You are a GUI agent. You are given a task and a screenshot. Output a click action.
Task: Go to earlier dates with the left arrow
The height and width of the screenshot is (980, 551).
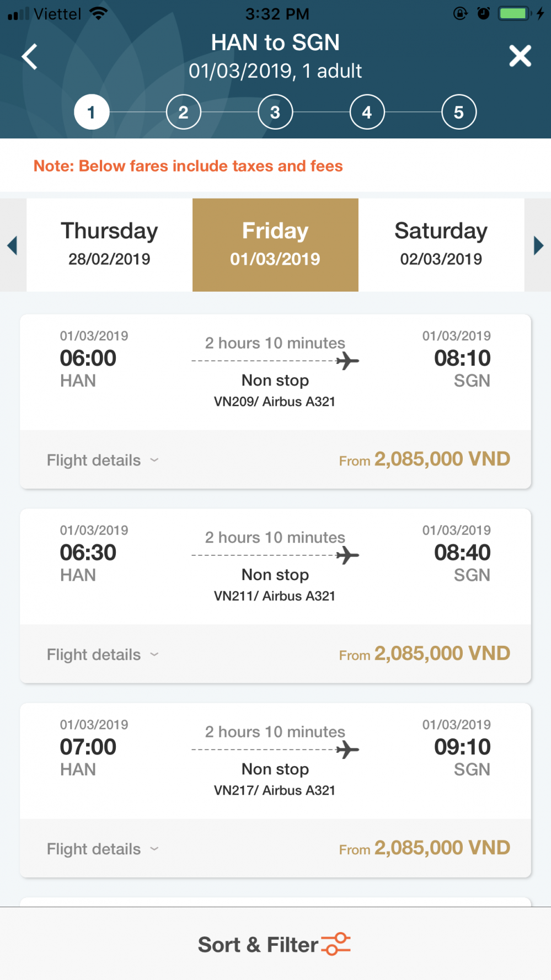[x=13, y=245]
